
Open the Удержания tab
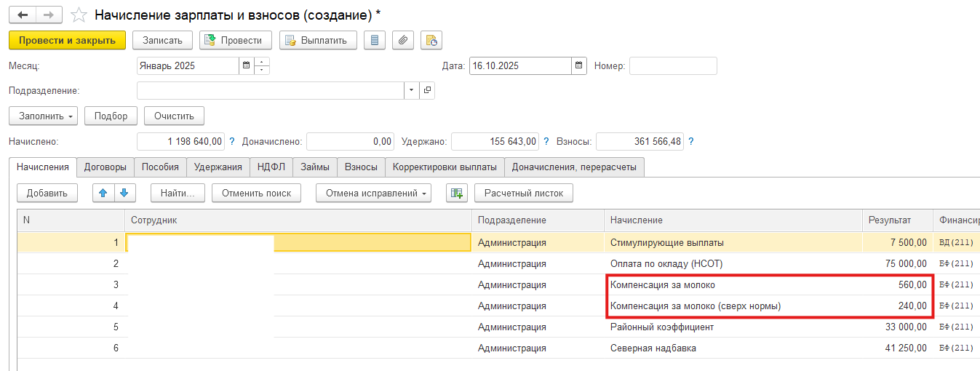tap(218, 167)
